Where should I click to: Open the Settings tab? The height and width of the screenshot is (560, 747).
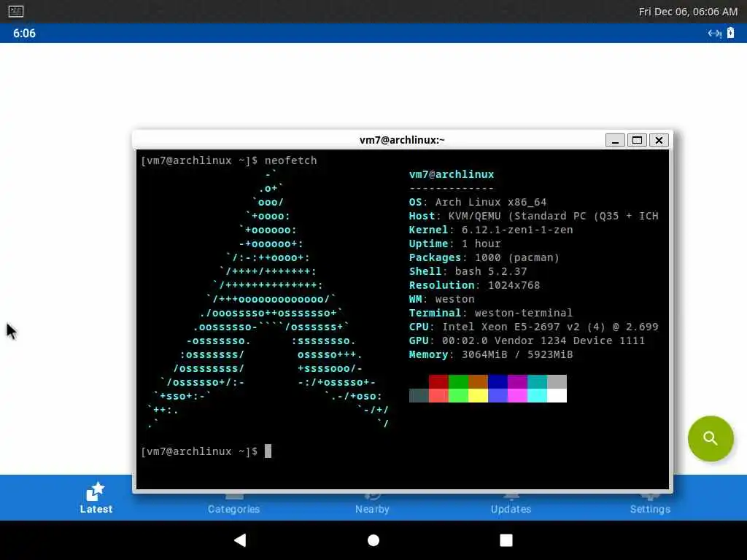pyautogui.click(x=650, y=504)
